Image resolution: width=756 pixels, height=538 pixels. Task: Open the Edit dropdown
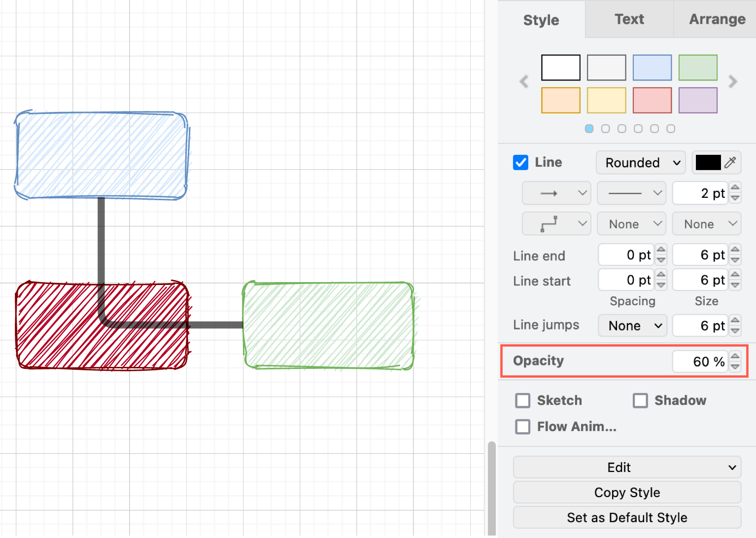pyautogui.click(x=626, y=467)
